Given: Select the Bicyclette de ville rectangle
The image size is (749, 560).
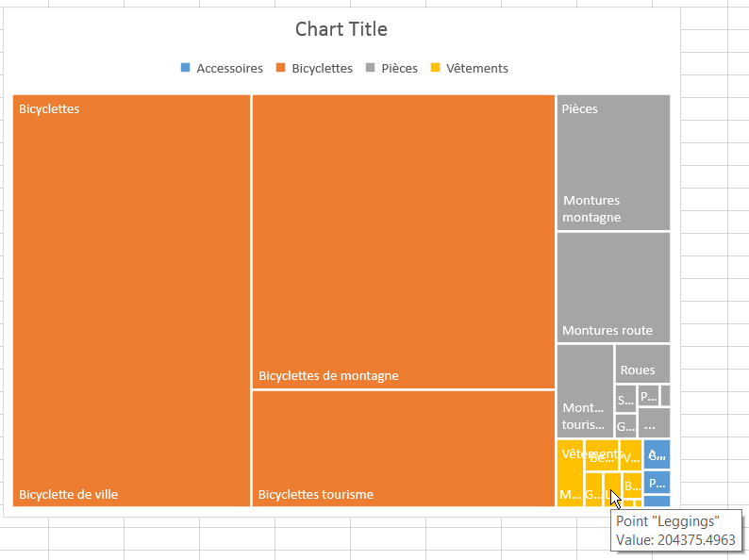Looking at the screenshot, I should (x=131, y=302).
